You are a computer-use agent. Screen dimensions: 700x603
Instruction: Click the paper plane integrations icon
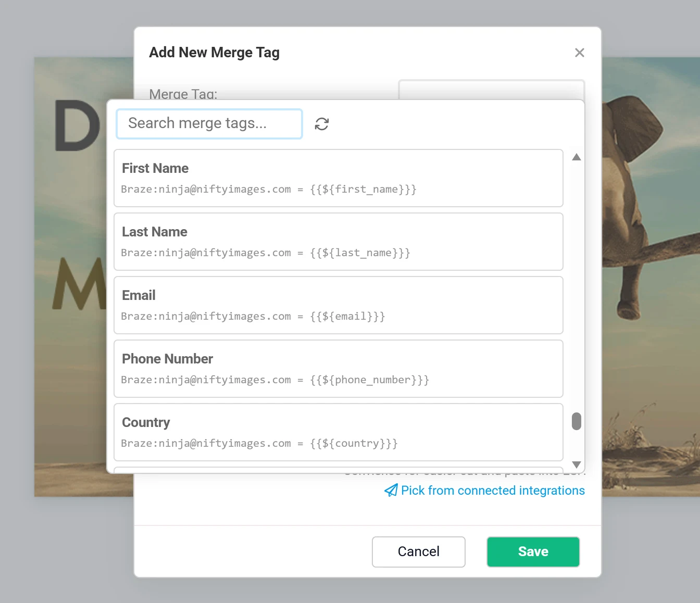[391, 490]
